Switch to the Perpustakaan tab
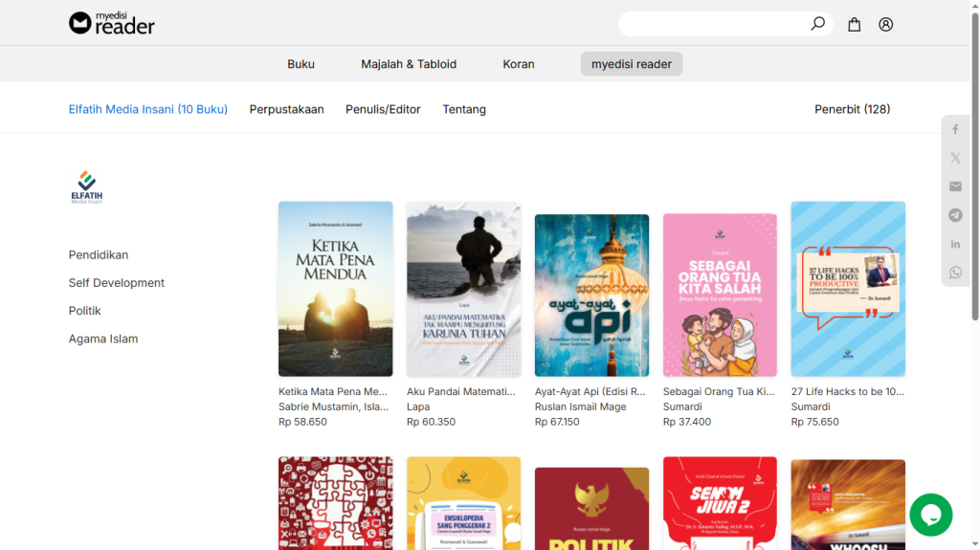980x550 pixels. tap(286, 109)
